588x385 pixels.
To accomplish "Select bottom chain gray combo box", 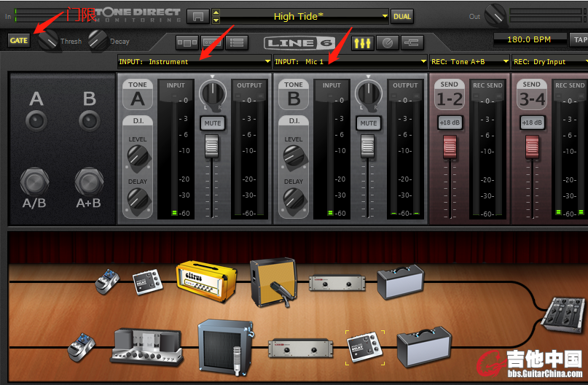I will pos(424,347).
